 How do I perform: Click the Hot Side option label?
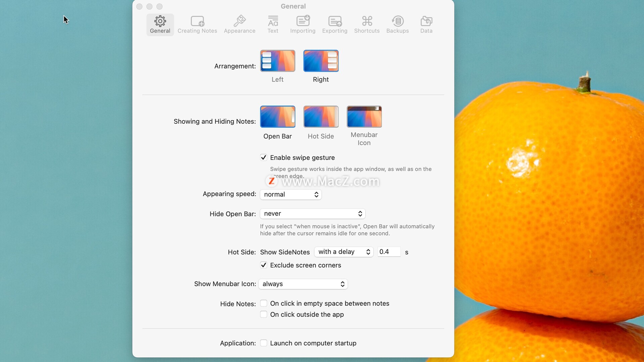[x=321, y=136]
